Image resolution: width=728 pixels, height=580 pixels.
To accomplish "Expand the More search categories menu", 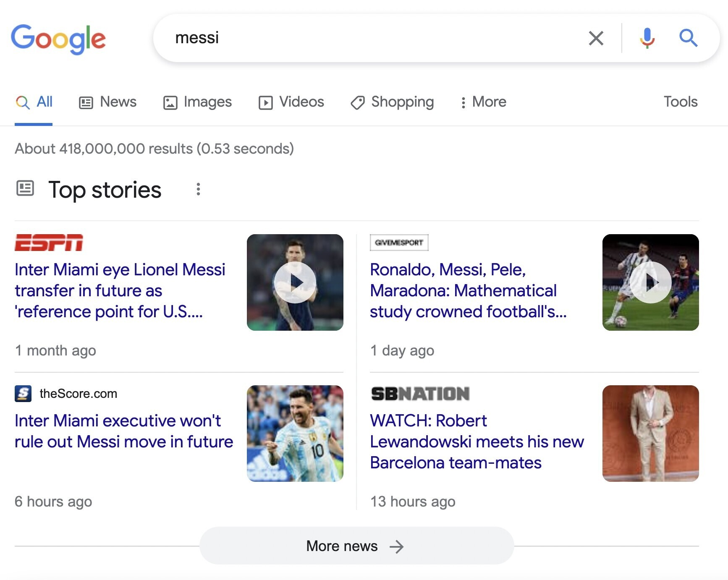I will [484, 102].
